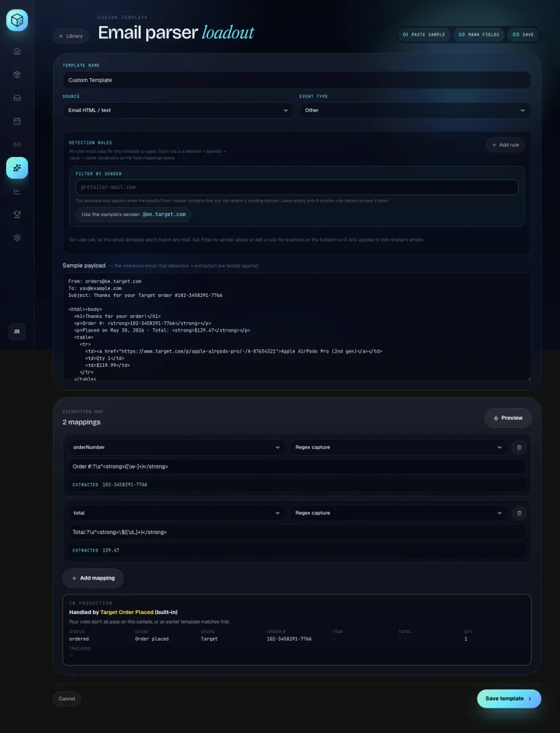
Task: Click the Add rule button
Action: coord(505,145)
